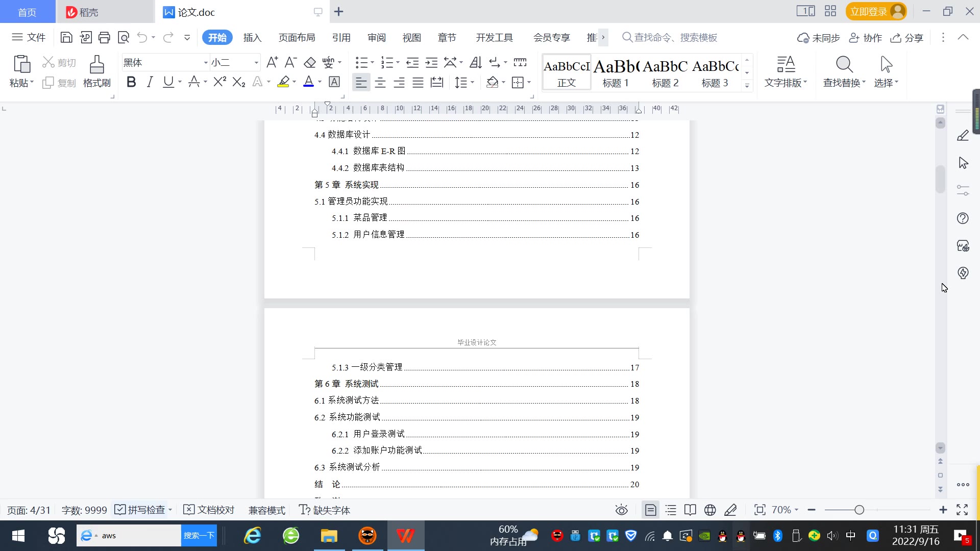Click the save icon in quick toolbar
The height and width of the screenshot is (551, 980).
point(66,37)
